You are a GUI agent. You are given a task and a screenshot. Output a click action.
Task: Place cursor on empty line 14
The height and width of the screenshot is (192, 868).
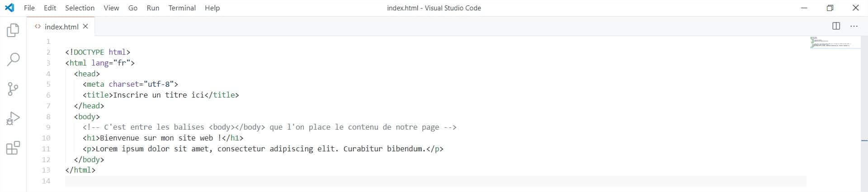(271, 181)
